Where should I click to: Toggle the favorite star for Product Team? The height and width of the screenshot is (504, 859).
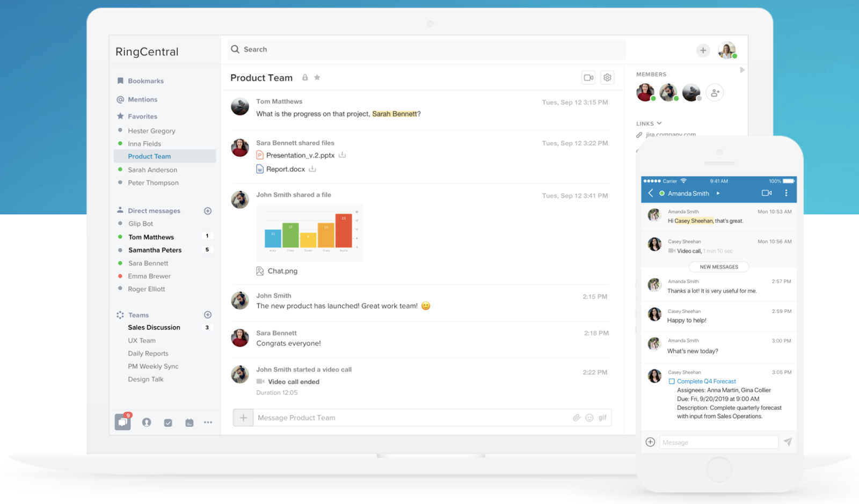[x=317, y=77]
